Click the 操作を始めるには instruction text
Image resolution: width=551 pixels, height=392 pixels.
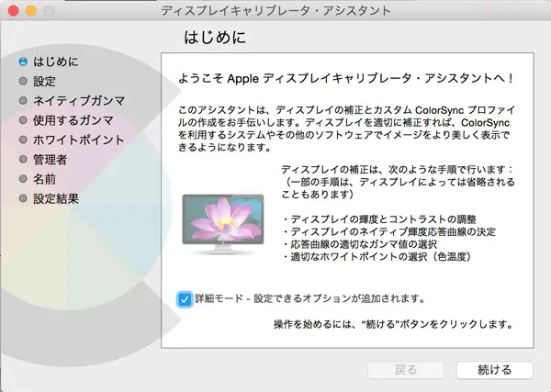click(x=394, y=324)
